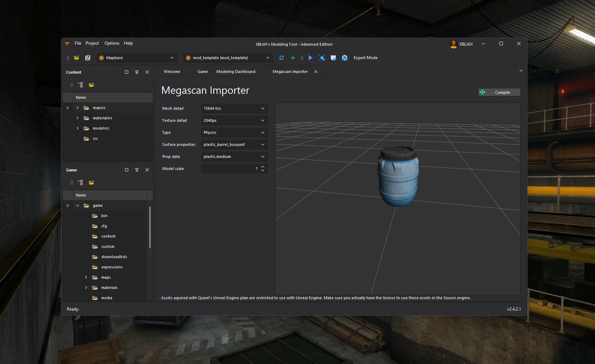
Task: Click the Compile button
Action: click(x=499, y=92)
